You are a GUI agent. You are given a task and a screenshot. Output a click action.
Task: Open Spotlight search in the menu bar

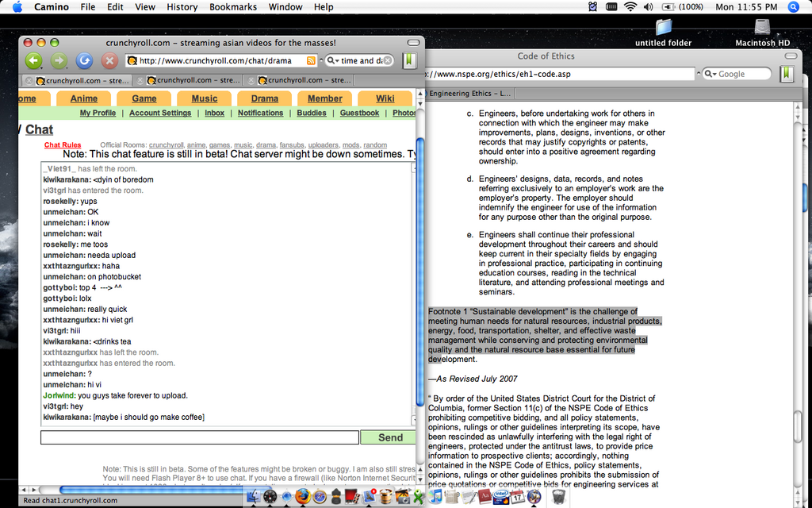pos(793,6)
